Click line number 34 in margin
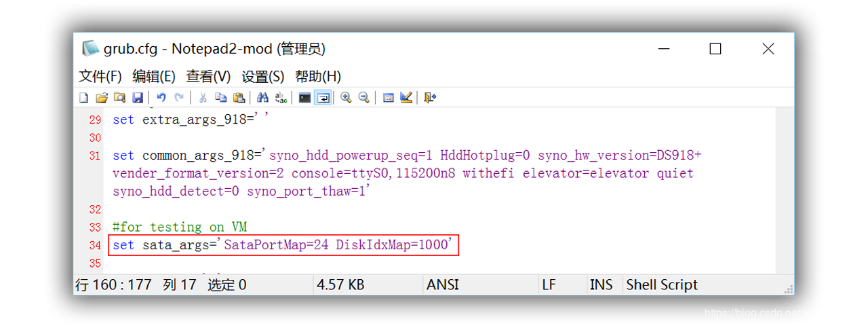The image size is (868, 326). pos(94,244)
